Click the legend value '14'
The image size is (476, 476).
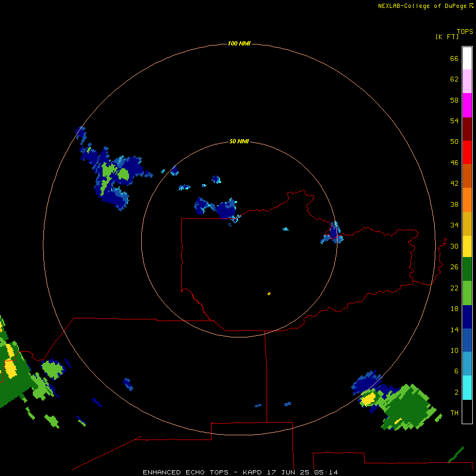(x=454, y=329)
